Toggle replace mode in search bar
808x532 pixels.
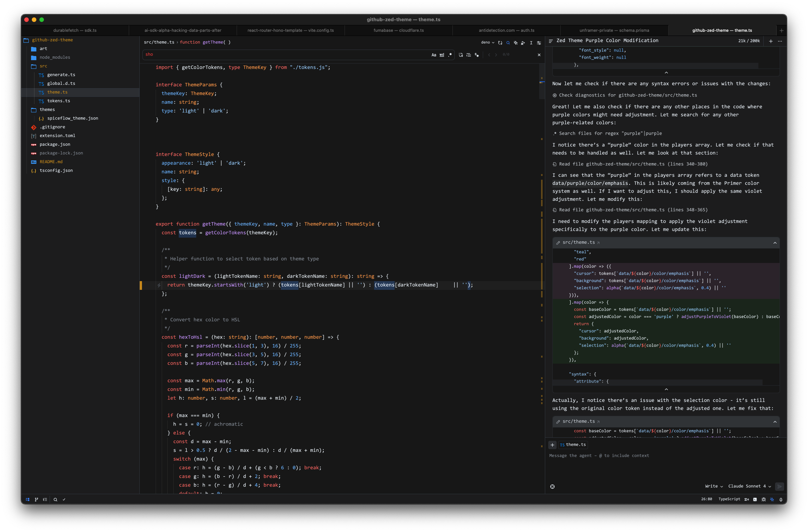461,55
